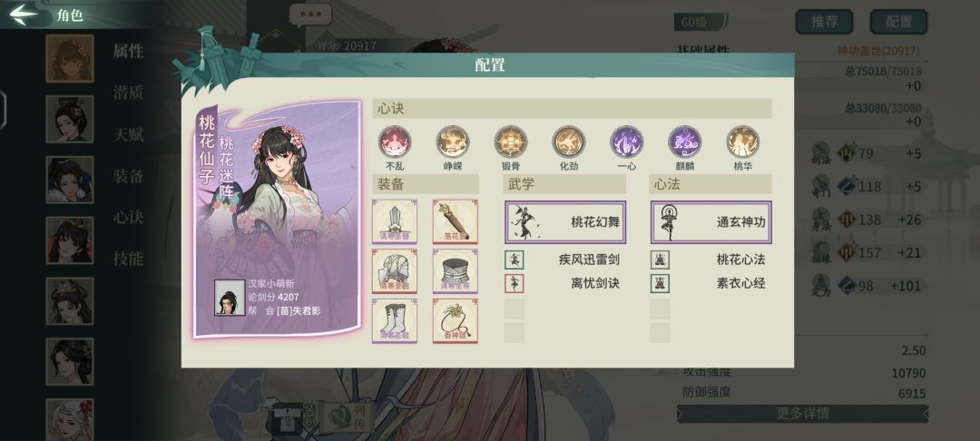Select the 通玄神功 inner art
Screen dimensions: 980x441
711,221
